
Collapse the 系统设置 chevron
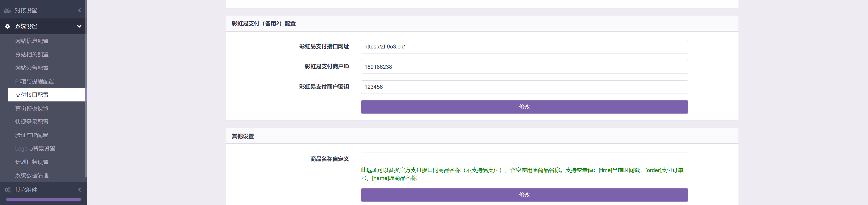(79, 26)
